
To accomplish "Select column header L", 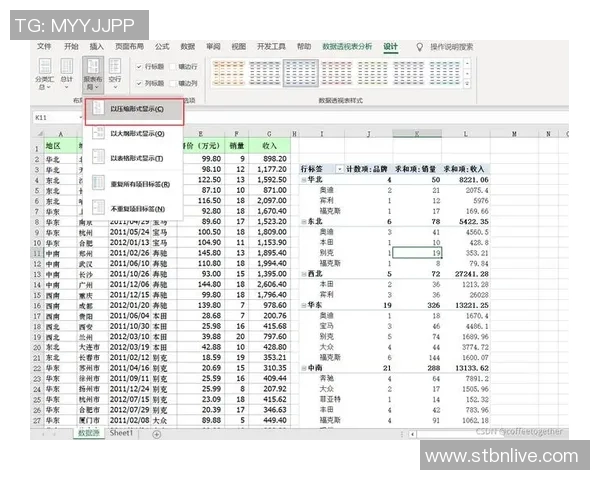I will [x=466, y=134].
